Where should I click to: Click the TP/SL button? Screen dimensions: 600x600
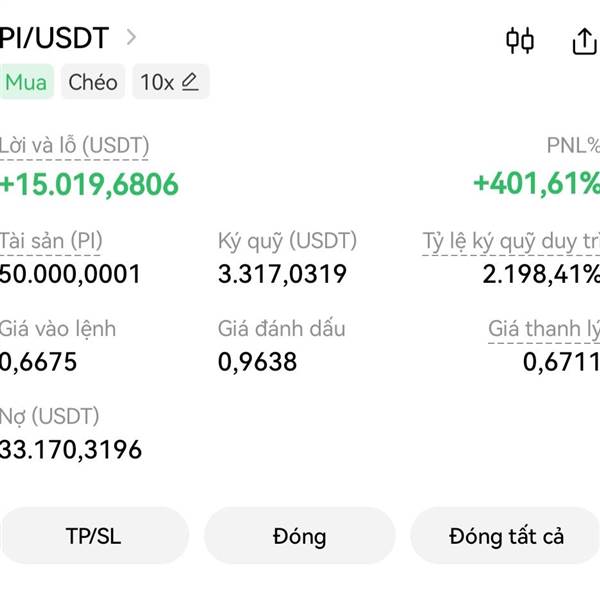(x=94, y=536)
